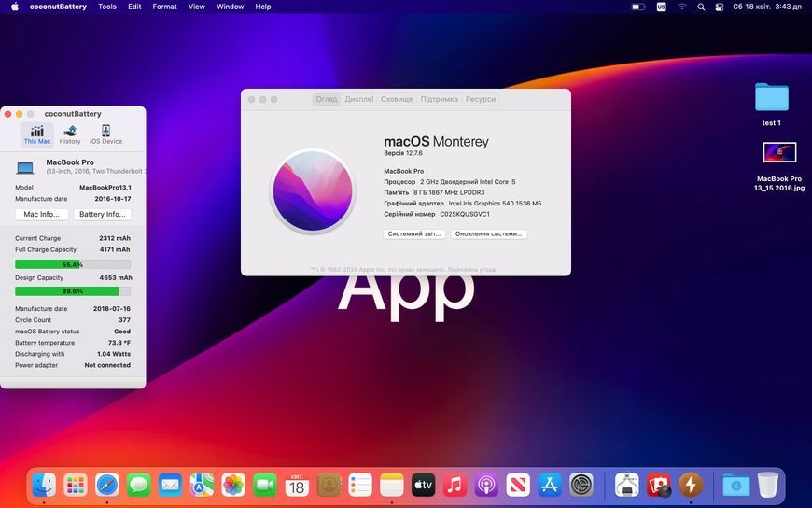
Task: Click the MacBook Pro laptop icon in coconutBattery
Action: pos(25,167)
